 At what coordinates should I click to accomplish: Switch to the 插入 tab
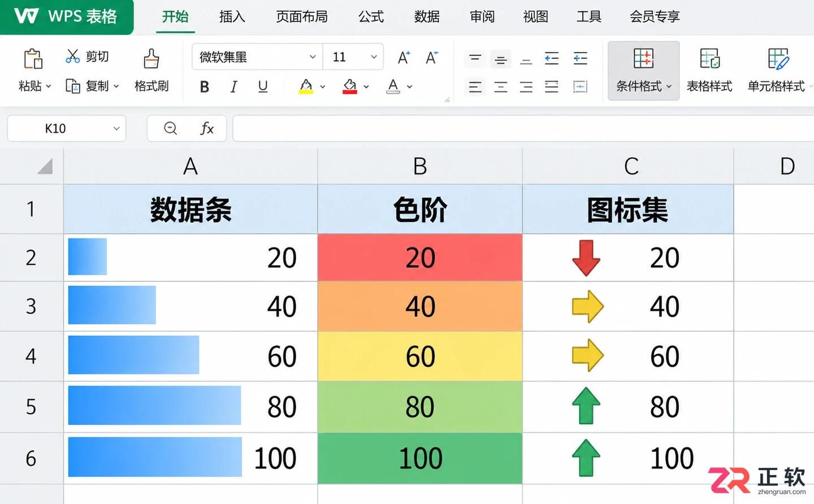tap(232, 17)
